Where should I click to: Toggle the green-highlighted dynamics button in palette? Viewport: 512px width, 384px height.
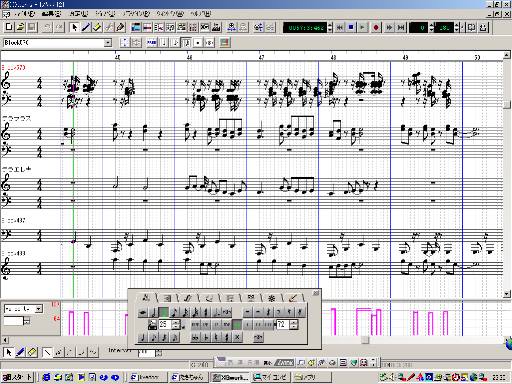click(x=237, y=325)
